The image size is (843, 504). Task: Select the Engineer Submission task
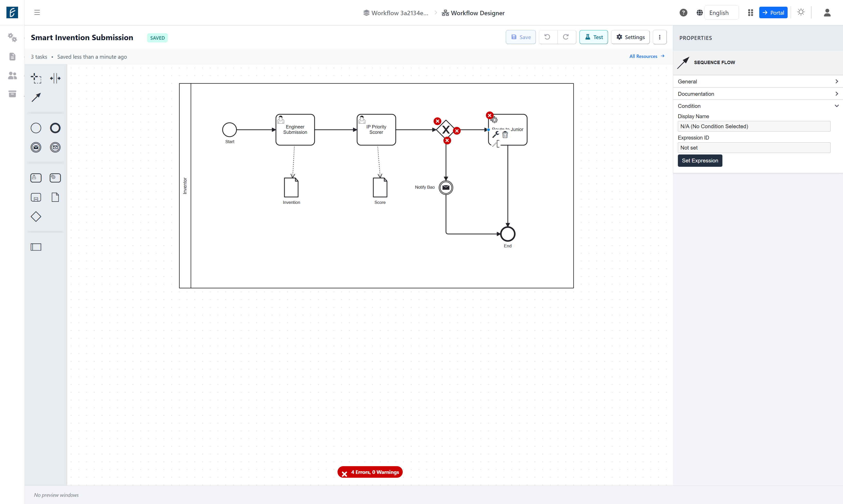click(295, 130)
